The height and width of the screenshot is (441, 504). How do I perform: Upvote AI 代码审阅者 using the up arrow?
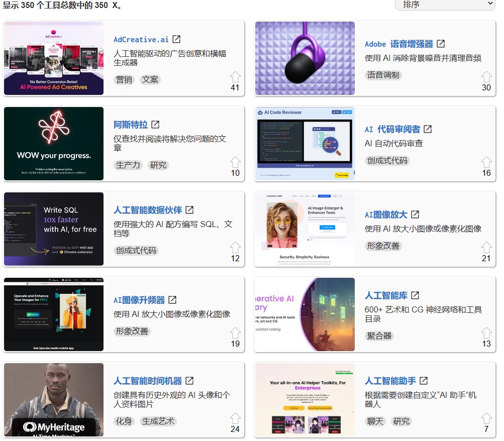coord(486,162)
